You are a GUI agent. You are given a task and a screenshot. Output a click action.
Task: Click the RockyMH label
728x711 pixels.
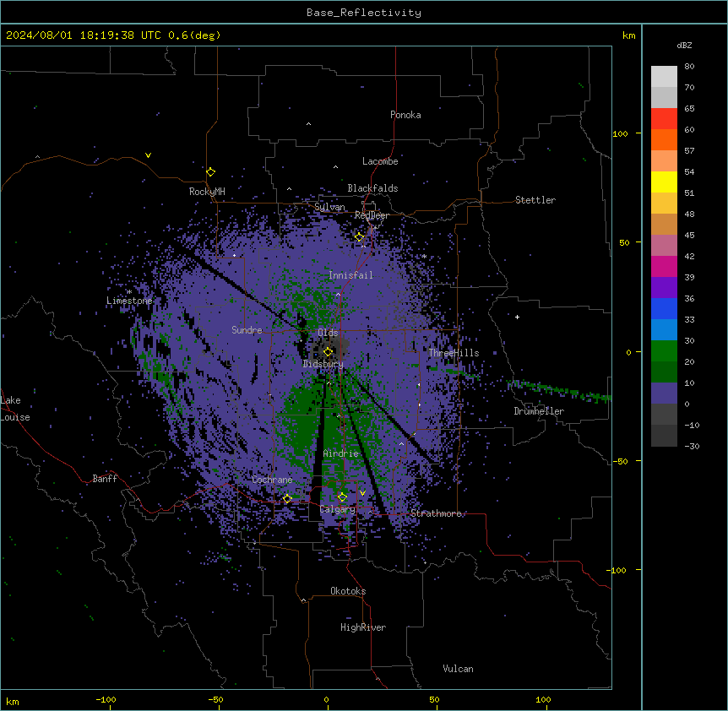(x=207, y=191)
